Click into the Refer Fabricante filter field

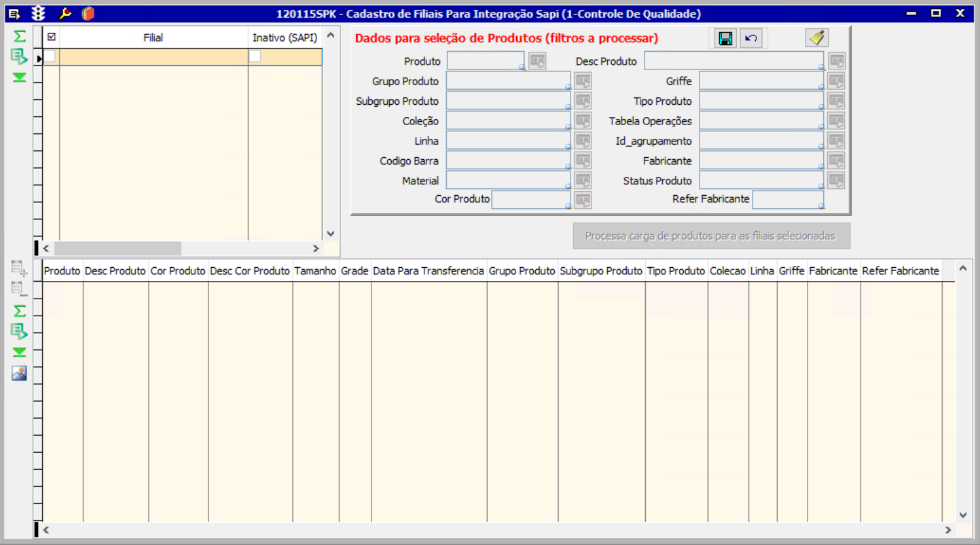click(788, 200)
